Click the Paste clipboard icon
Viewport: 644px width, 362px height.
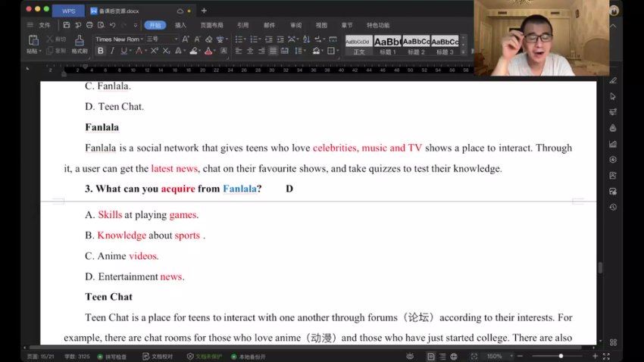pyautogui.click(x=33, y=40)
